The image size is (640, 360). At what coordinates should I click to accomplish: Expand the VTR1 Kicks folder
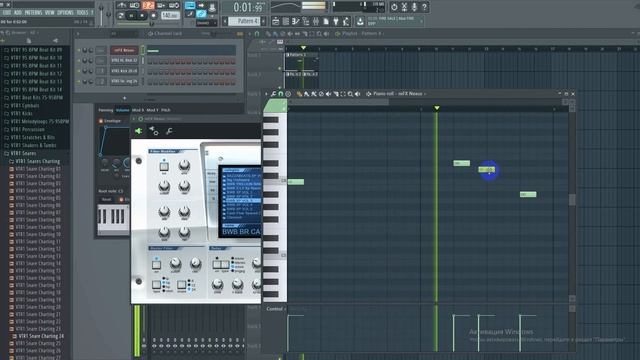point(22,113)
